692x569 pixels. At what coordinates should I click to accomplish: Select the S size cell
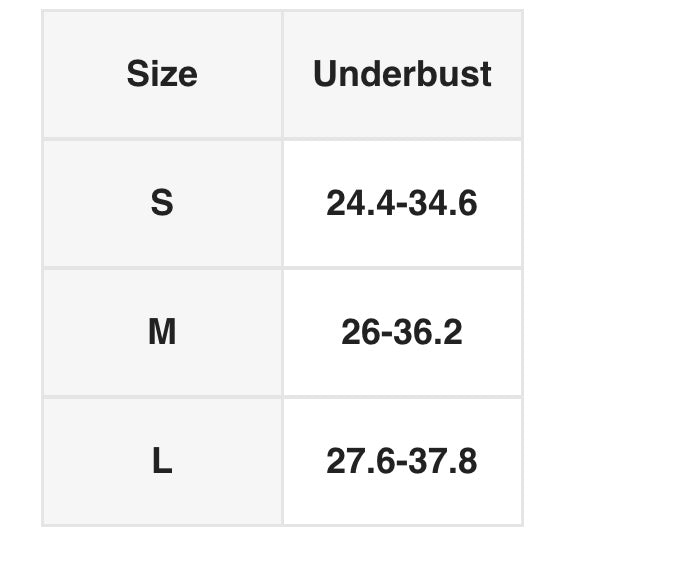point(162,203)
